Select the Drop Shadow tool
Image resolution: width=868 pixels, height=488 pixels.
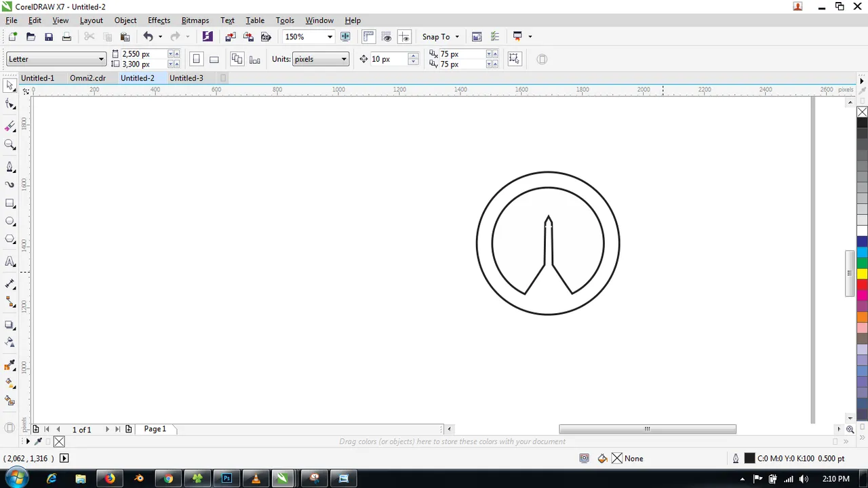tap(10, 325)
